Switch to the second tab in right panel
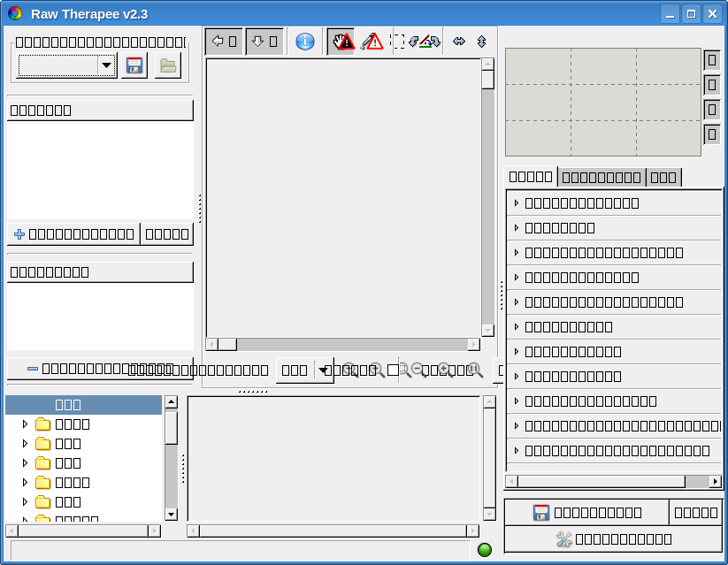 (602, 177)
